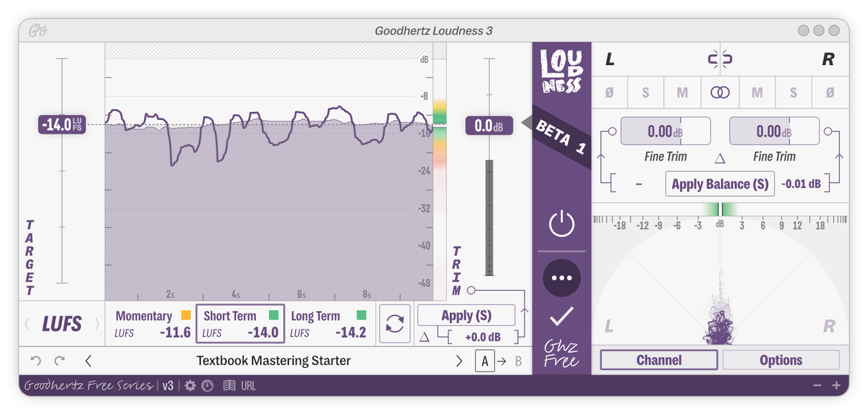Select the A preset slot
The image size is (868, 415).
[485, 360]
